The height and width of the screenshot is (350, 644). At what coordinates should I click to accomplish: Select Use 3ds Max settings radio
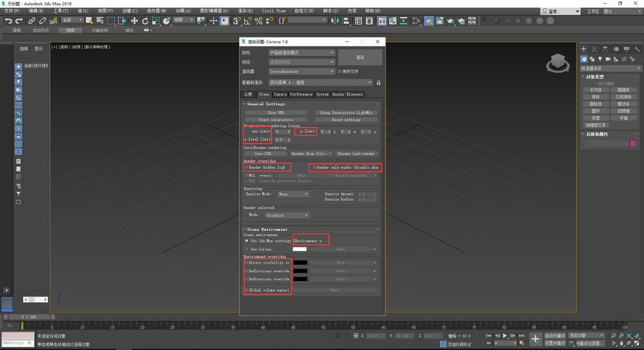246,240
